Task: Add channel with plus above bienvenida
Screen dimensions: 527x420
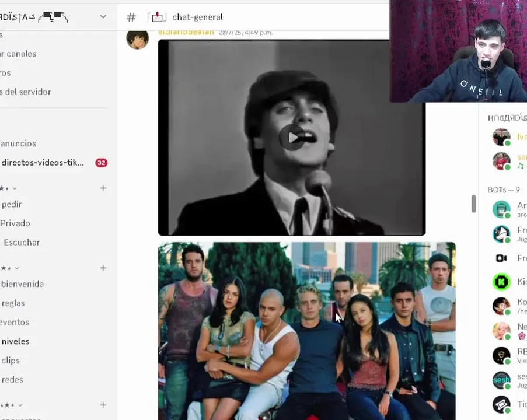Action: (103, 268)
